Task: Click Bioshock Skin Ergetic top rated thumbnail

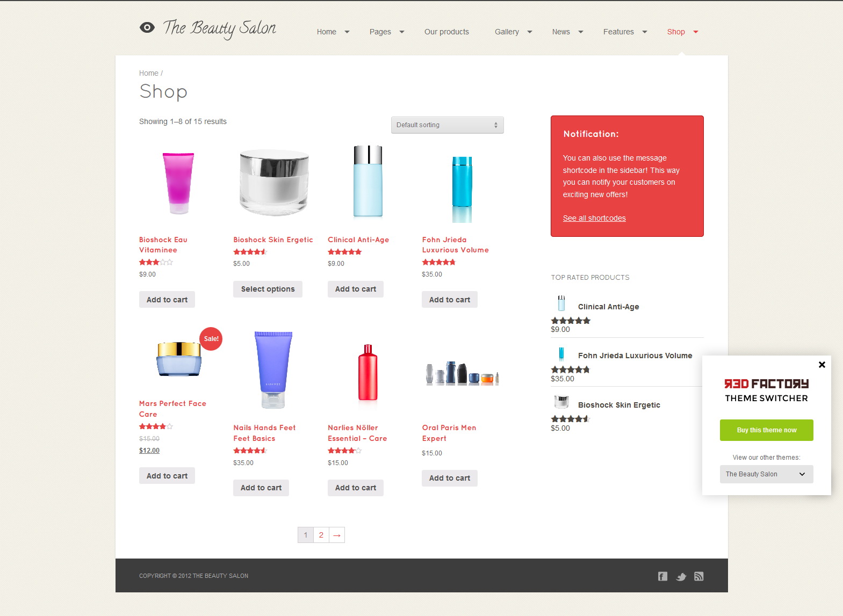Action: (561, 402)
